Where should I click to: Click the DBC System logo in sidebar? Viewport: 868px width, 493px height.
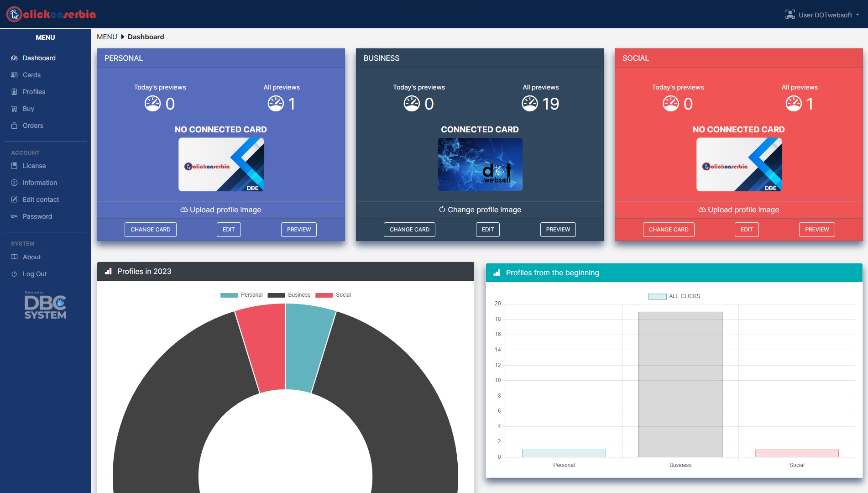[x=45, y=306]
